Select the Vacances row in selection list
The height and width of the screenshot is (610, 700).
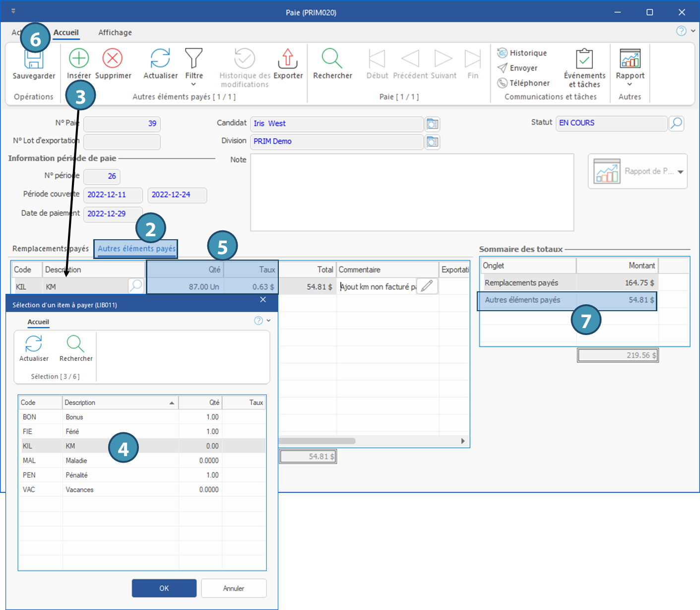pos(79,489)
